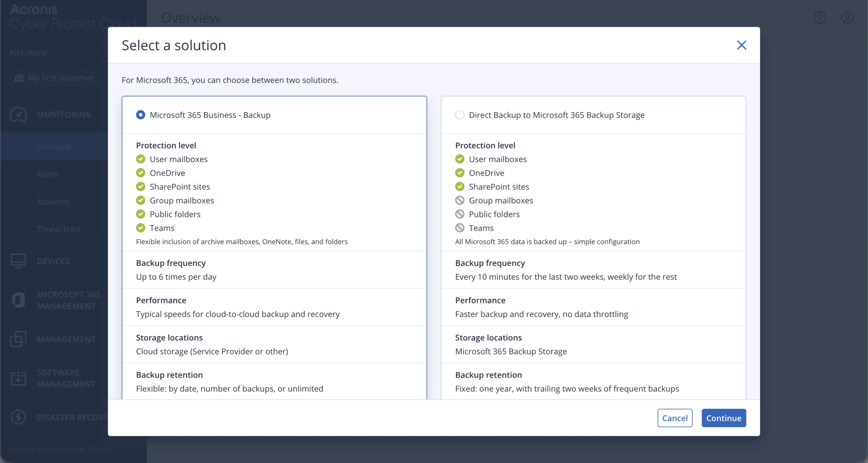The height and width of the screenshot is (463, 868).
Task: Click the Devices monitor icon in sidebar
Action: (x=18, y=261)
